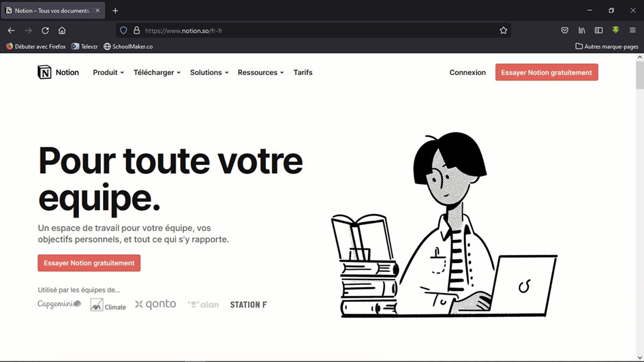Save the page to Pocket icon

coord(564,31)
